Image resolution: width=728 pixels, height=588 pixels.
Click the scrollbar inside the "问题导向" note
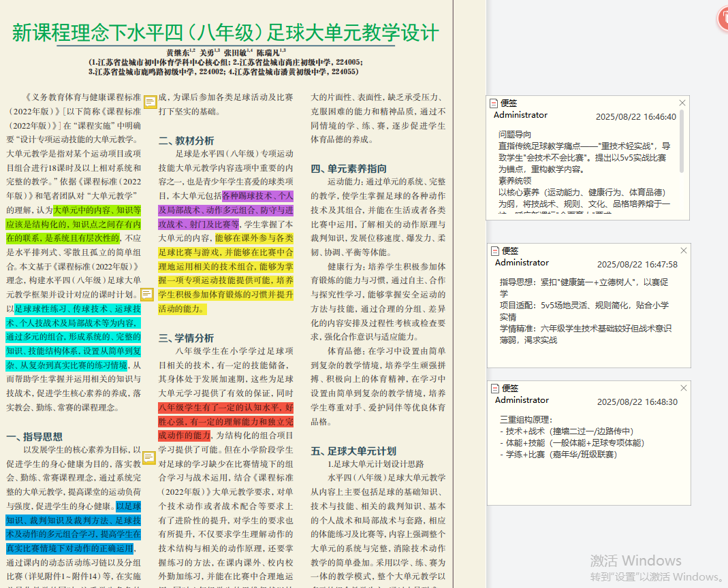tap(682, 142)
